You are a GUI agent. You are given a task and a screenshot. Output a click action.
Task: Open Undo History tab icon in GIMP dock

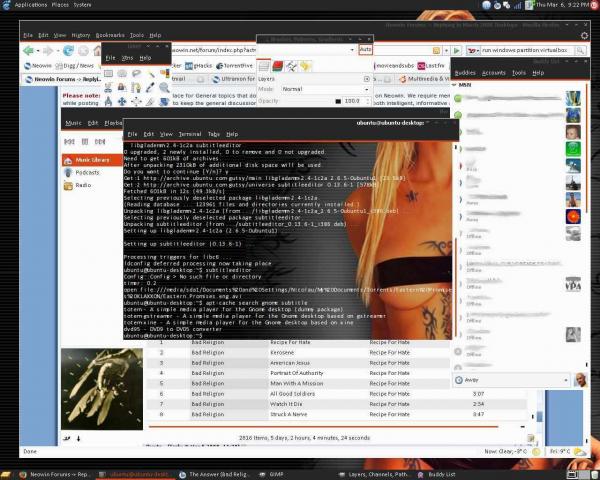point(305,67)
